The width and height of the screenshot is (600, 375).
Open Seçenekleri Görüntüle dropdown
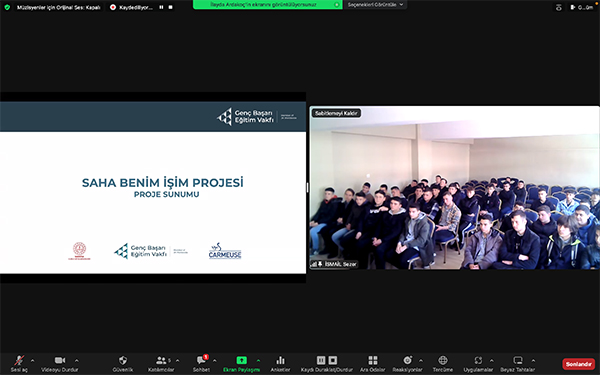point(375,5)
